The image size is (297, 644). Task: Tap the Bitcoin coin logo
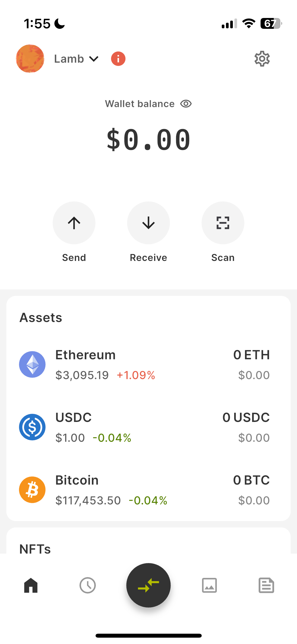32,490
